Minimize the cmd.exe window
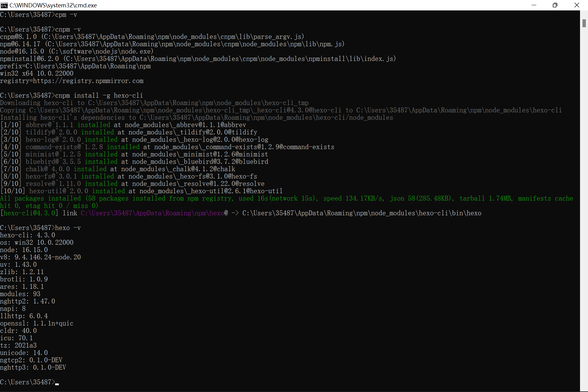The image size is (588, 392). 534,5
